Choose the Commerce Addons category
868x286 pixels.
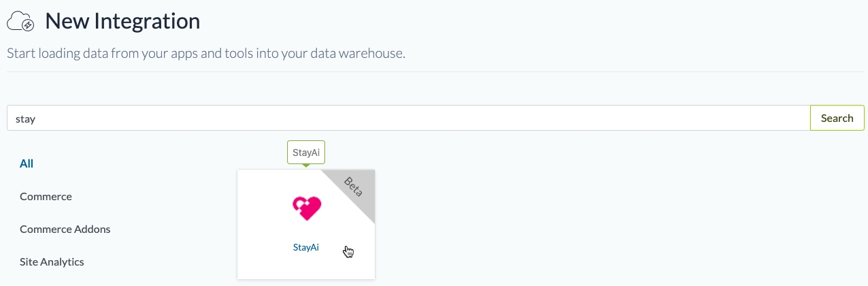pos(65,229)
